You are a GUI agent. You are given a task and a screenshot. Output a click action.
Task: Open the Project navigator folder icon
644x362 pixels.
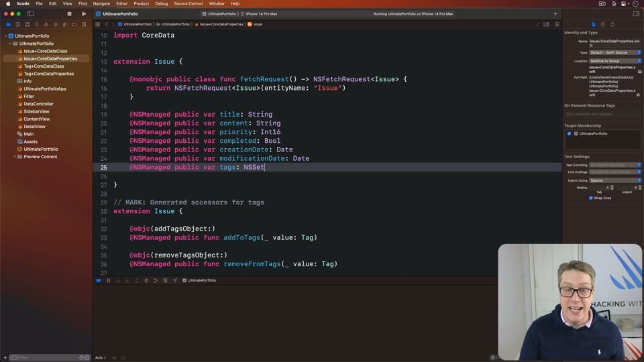pyautogui.click(x=8, y=25)
